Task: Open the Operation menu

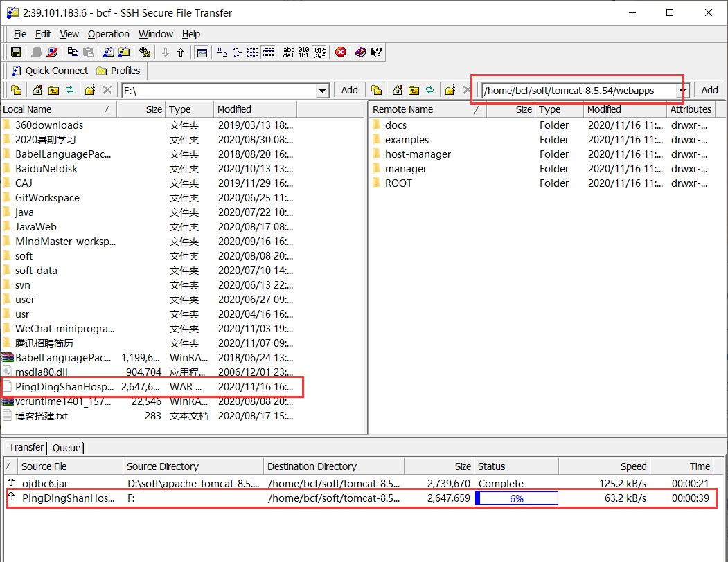Action: coord(108,34)
